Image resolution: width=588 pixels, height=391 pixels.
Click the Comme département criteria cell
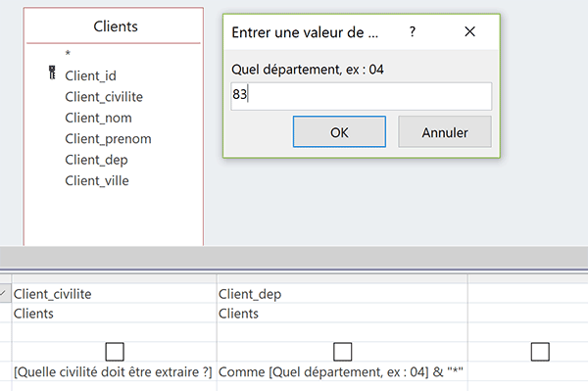pyautogui.click(x=342, y=371)
